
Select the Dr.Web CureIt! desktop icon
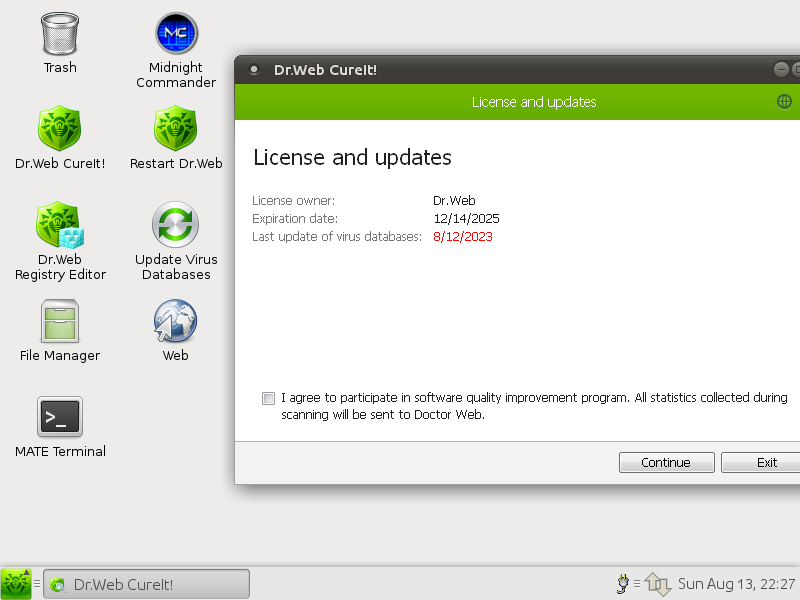[60, 128]
